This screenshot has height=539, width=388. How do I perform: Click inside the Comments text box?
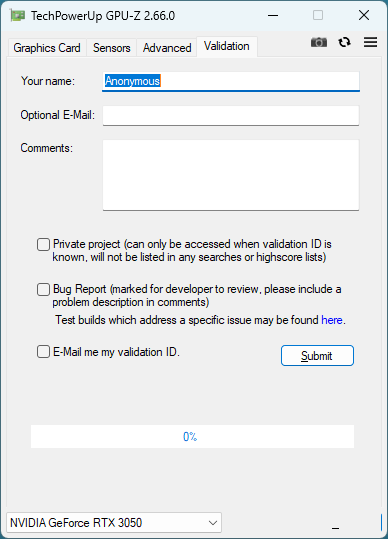pyautogui.click(x=231, y=175)
